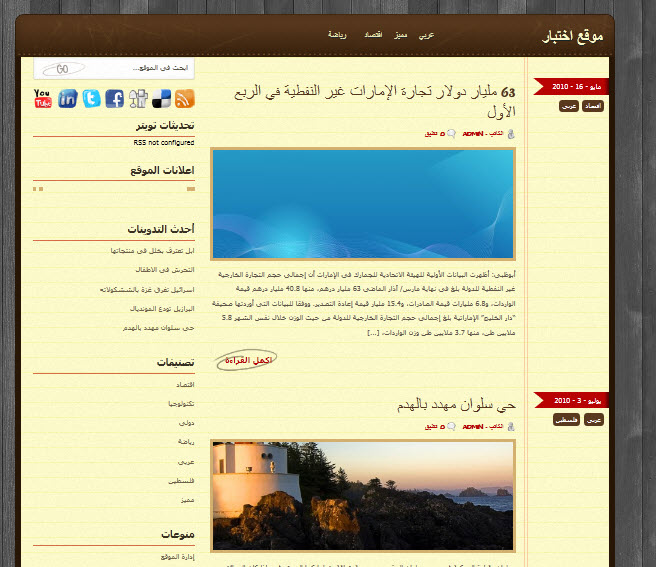Open the blue abstract post image
Viewport: 656px width, 567px height.
tap(363, 204)
